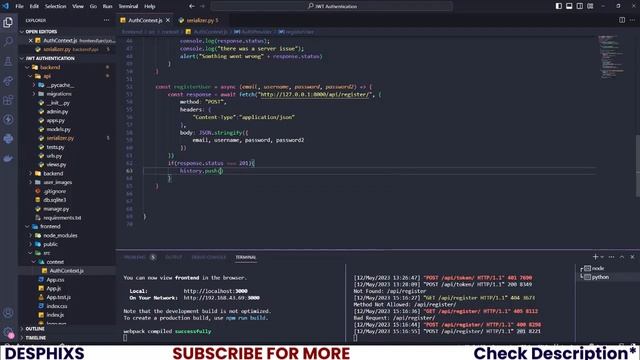
Task: Go back with the navigation arrow
Action: [192, 6]
